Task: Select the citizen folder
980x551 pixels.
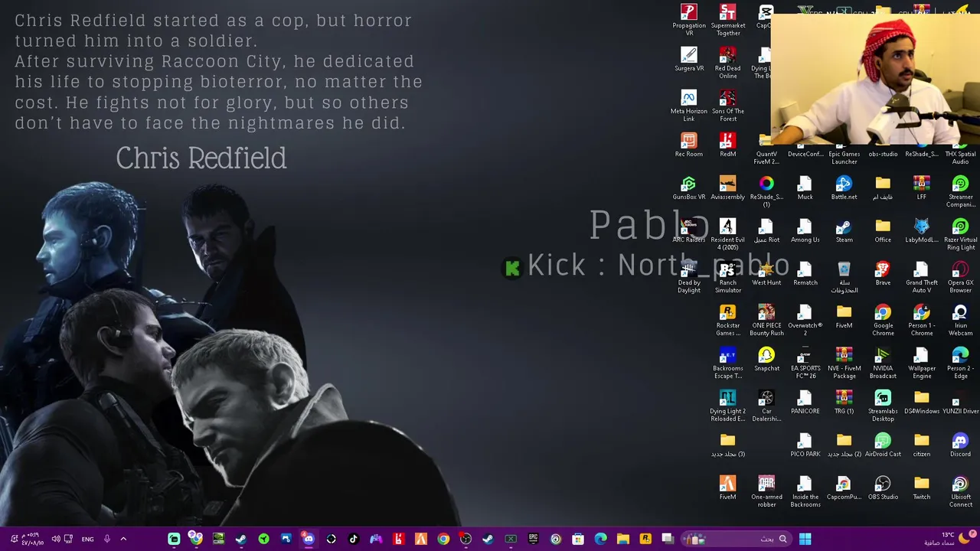Action: [x=922, y=445]
